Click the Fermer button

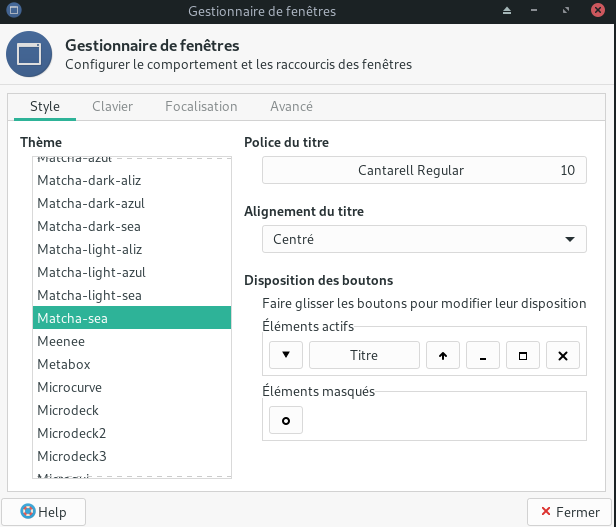click(x=568, y=512)
